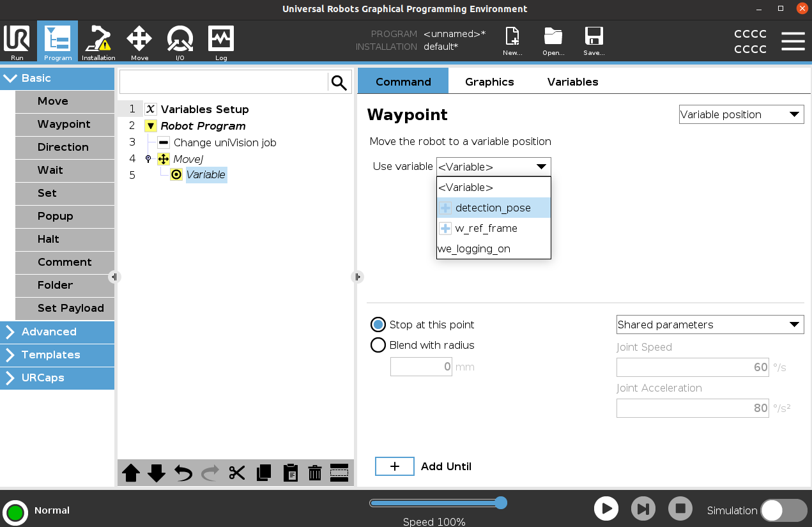Image resolution: width=812 pixels, height=527 pixels.
Task: Expand the Templates section
Action: pyautogui.click(x=57, y=355)
